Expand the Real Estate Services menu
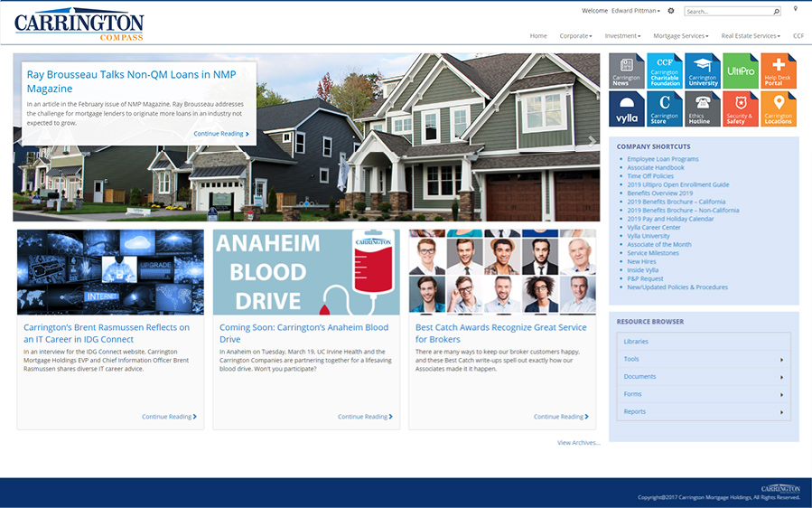 (751, 36)
